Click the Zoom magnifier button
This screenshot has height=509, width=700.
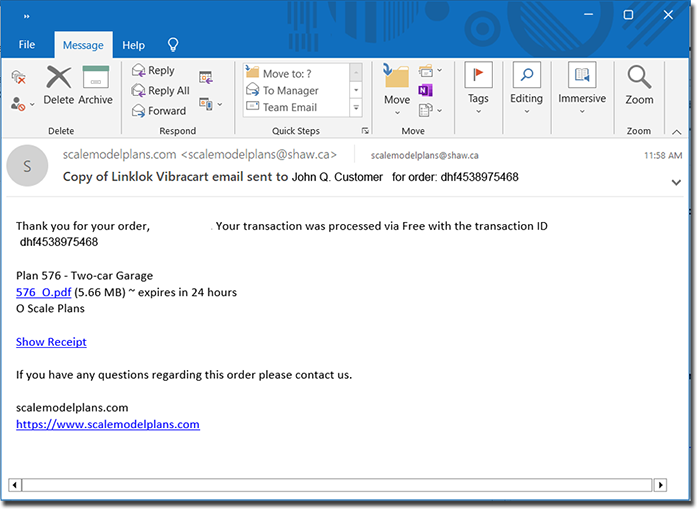(639, 85)
